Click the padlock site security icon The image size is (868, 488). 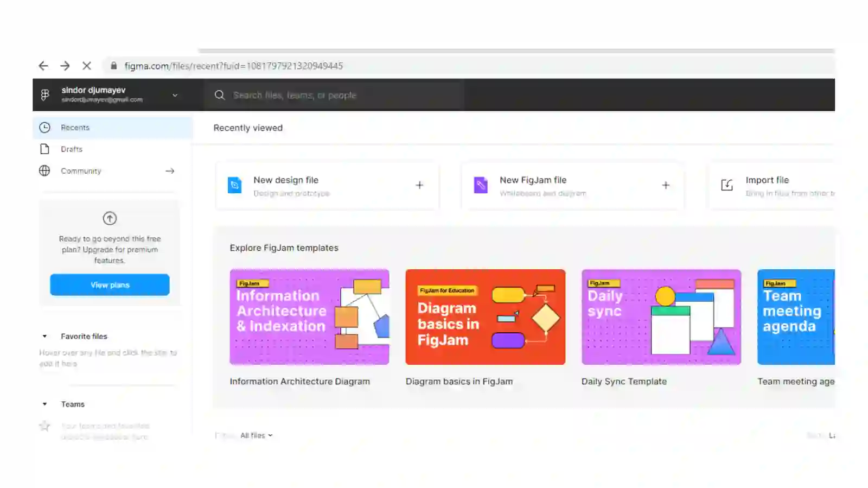click(113, 66)
